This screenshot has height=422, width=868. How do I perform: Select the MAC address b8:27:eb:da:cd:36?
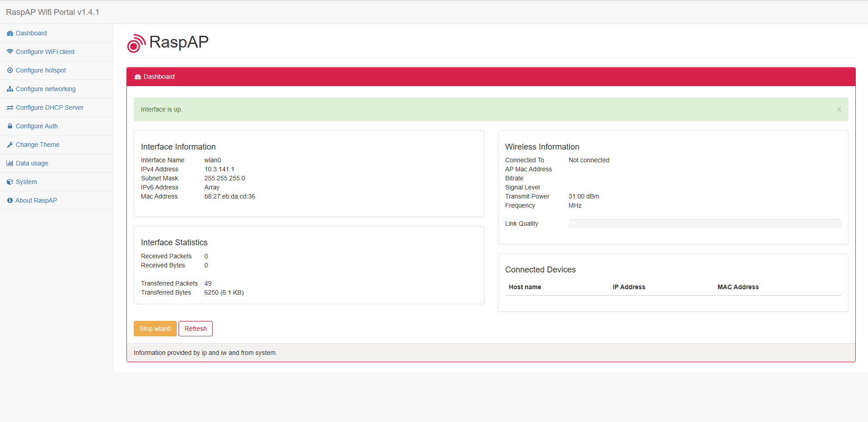(x=230, y=196)
